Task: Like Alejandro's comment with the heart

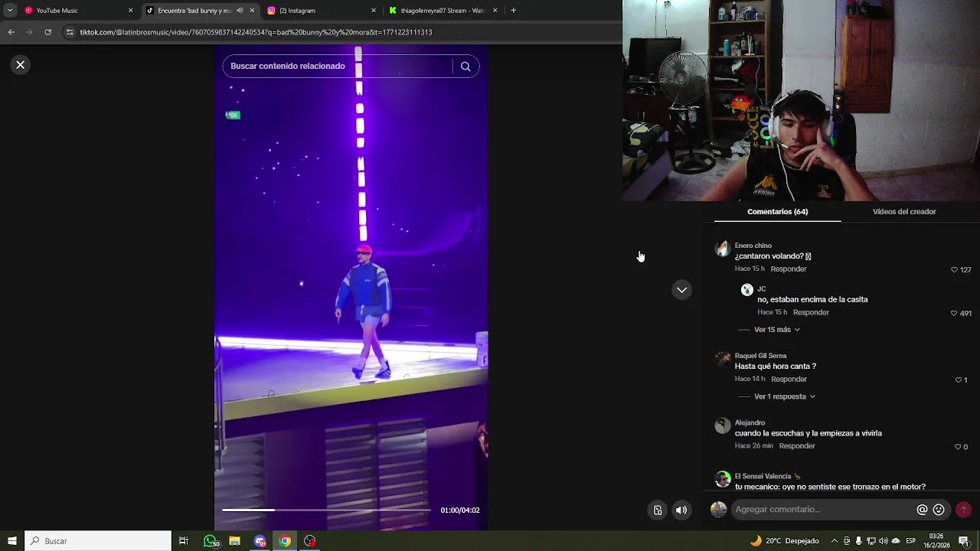Action: coord(958,447)
